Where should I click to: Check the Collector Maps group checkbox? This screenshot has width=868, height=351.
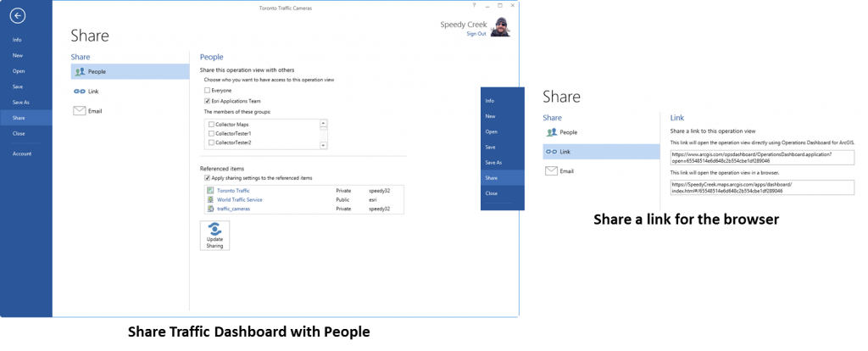(x=211, y=125)
